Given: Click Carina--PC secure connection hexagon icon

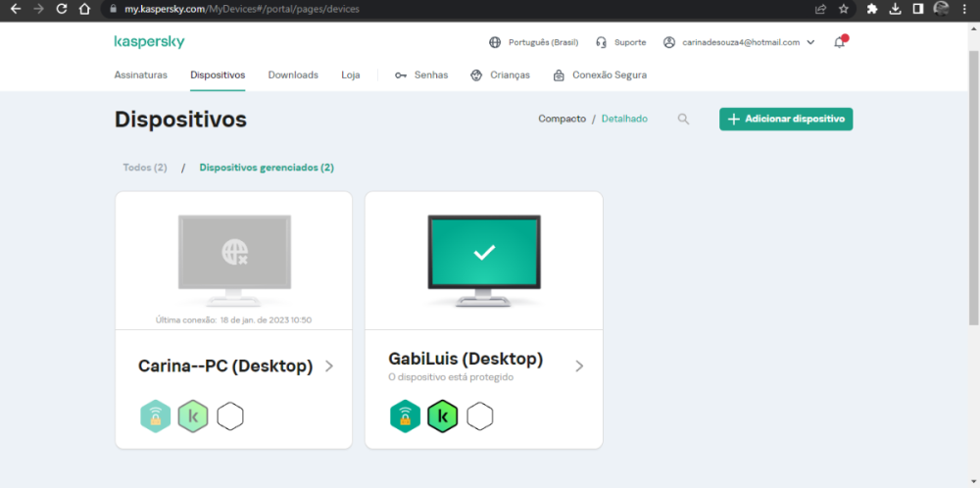Looking at the screenshot, I should (x=155, y=416).
